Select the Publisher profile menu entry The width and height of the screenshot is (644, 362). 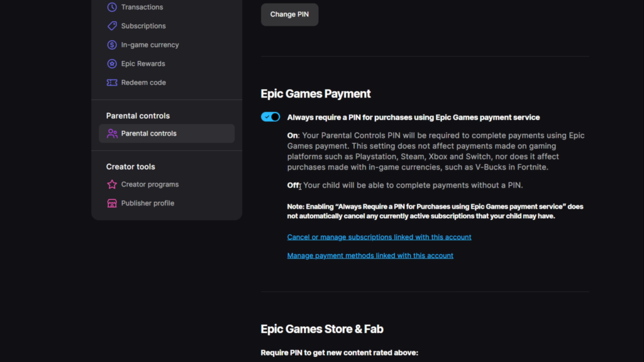(147, 203)
